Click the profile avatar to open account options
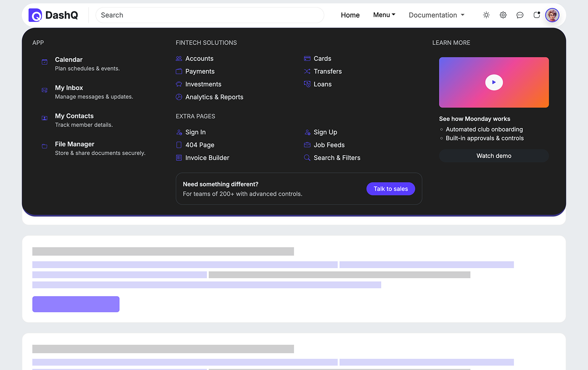588x370 pixels. tap(552, 15)
